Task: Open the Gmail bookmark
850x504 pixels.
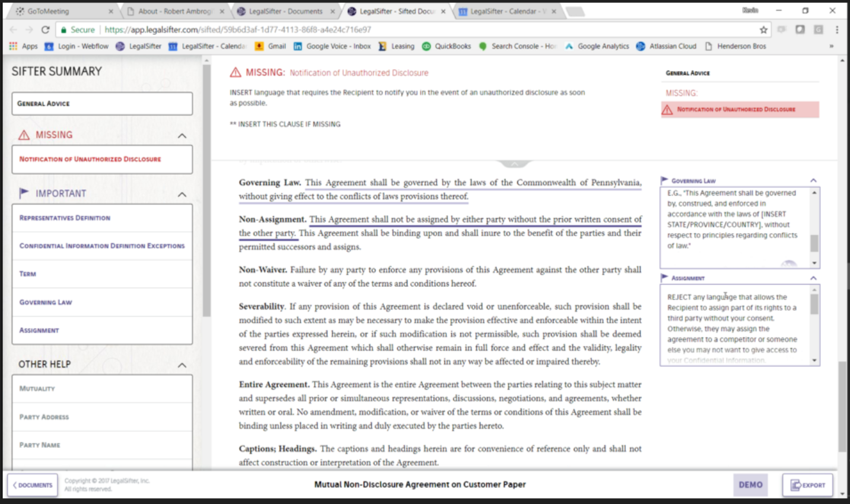Action: click(270, 46)
